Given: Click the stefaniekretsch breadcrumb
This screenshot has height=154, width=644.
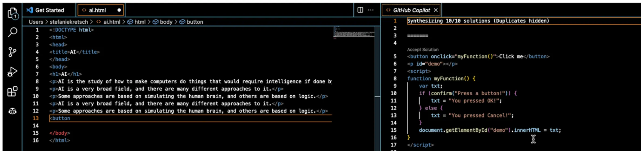Looking at the screenshot, I should (x=69, y=22).
